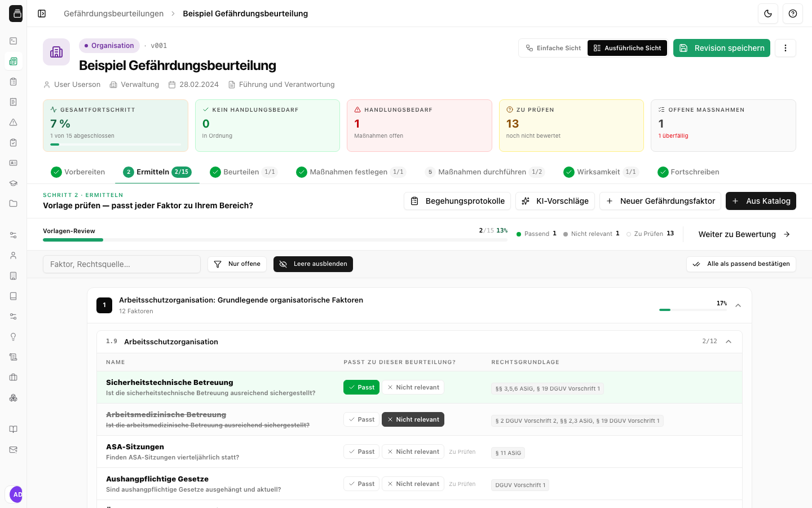The width and height of the screenshot is (812, 508).
Task: Focus the Faktor, Rechtsquelle search field
Action: tap(122, 264)
